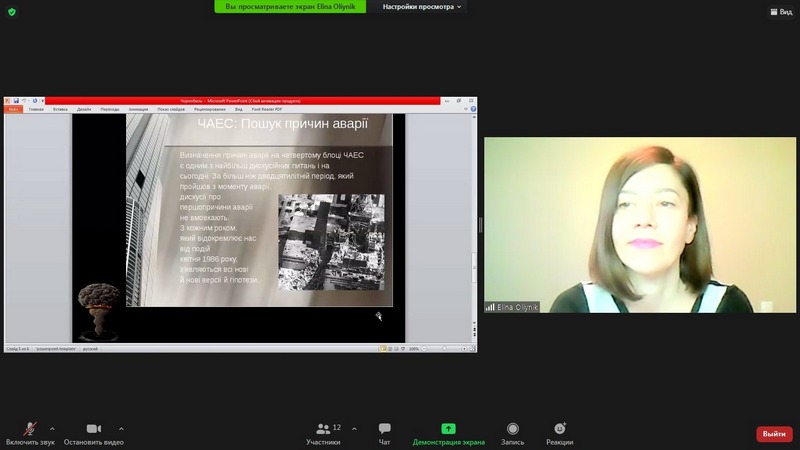The image size is (800, 450).
Task: Select the reactor ruins photo on slide
Action: coord(331,242)
